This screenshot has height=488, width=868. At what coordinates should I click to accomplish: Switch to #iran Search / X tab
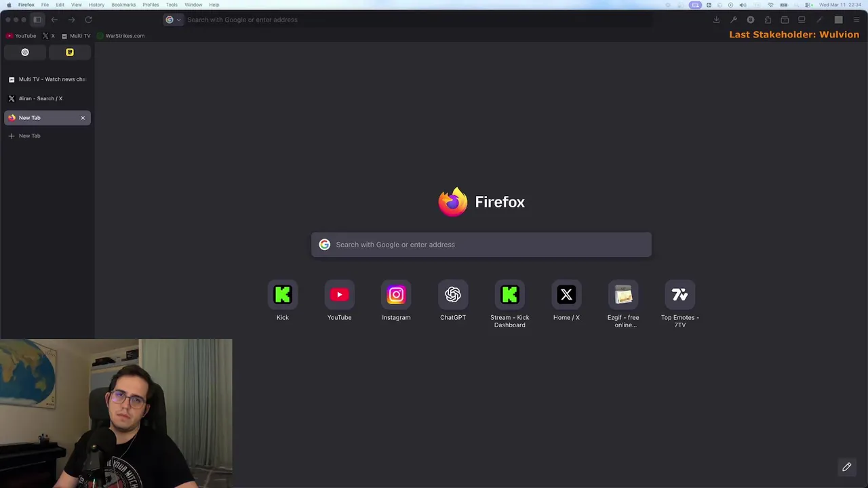[47, 98]
